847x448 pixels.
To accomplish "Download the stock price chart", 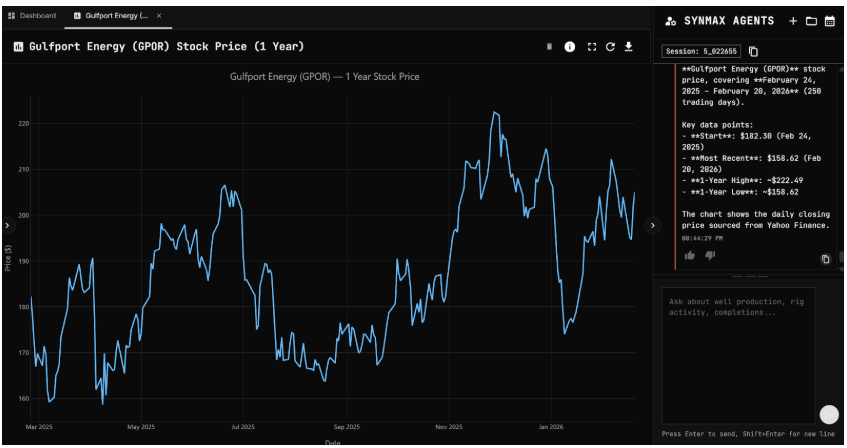I will (x=629, y=47).
